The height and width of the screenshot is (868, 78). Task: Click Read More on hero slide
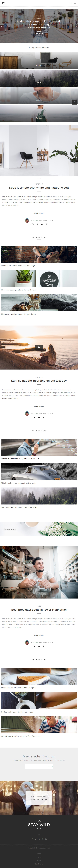click(39, 34)
